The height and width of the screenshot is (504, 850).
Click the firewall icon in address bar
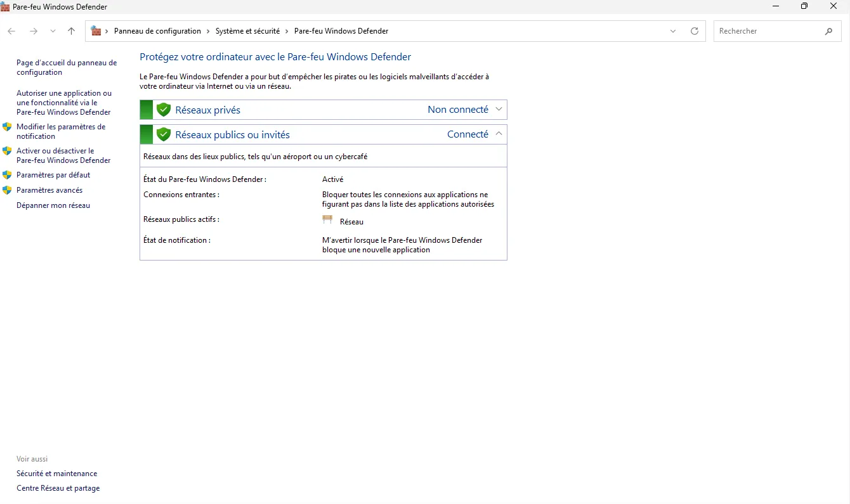coord(96,31)
